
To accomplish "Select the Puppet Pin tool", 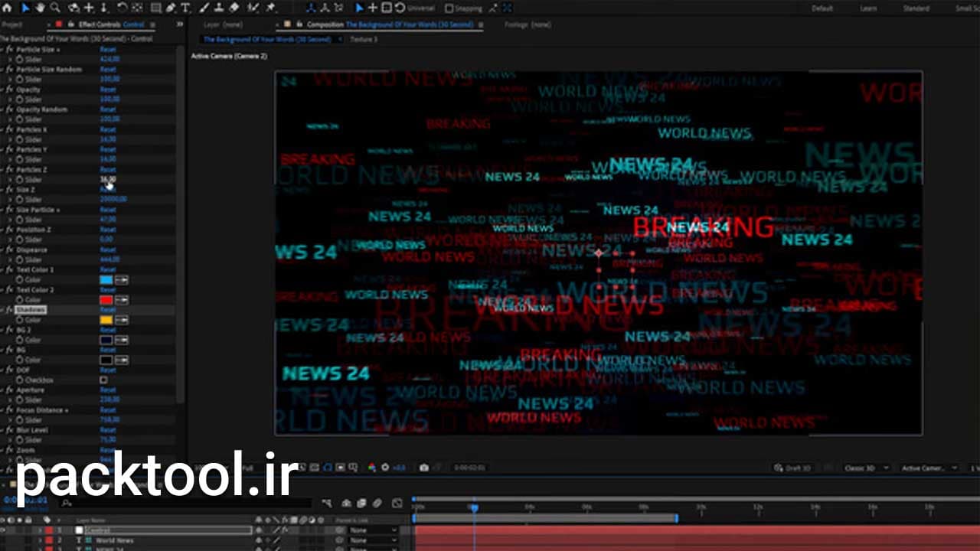I will [x=271, y=8].
